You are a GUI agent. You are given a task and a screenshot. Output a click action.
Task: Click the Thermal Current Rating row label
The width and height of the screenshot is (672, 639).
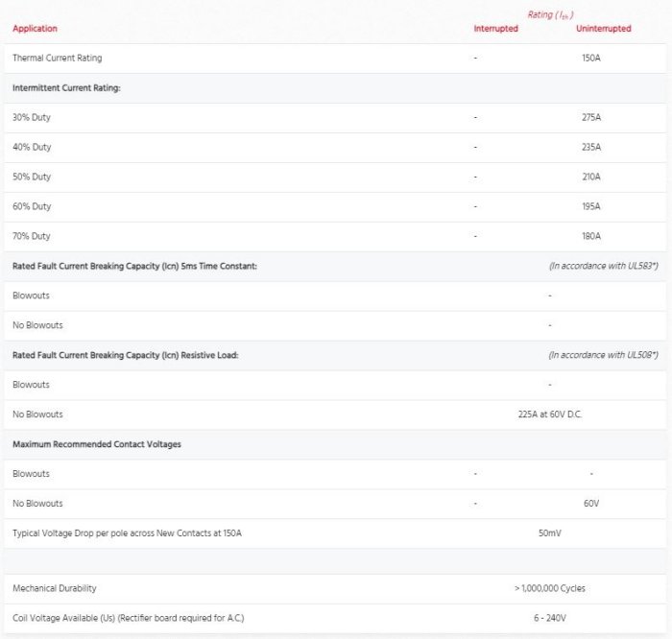pyautogui.click(x=57, y=59)
